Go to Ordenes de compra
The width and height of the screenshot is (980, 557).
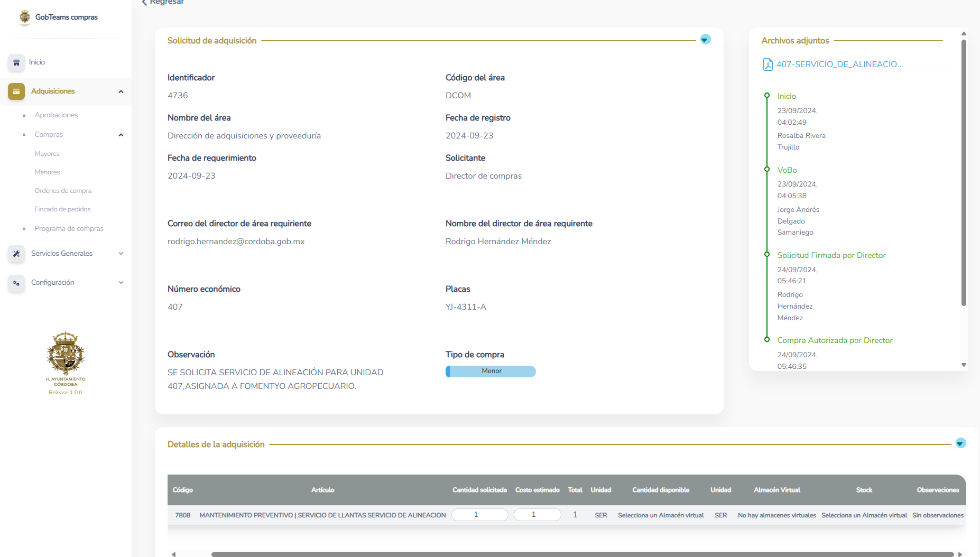(x=63, y=191)
